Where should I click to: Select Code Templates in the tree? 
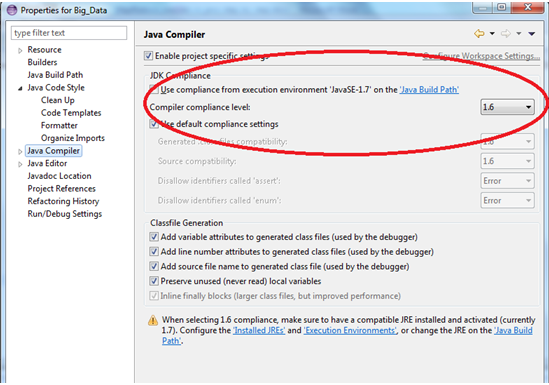point(71,113)
